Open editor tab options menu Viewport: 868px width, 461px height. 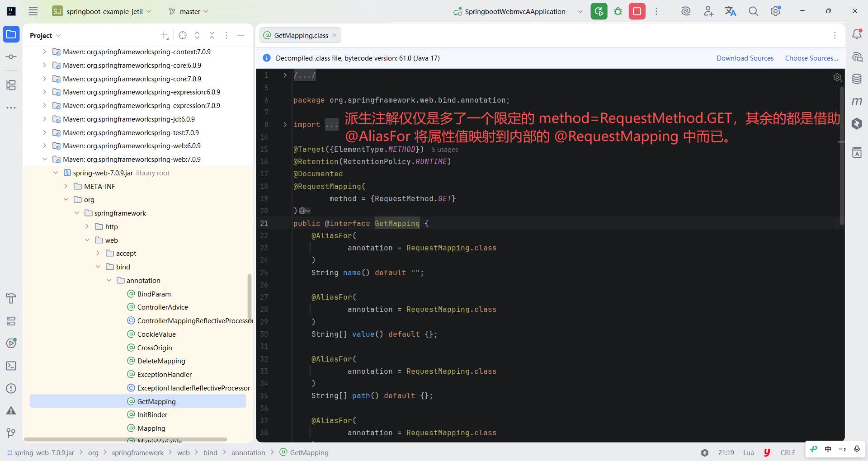point(835,35)
